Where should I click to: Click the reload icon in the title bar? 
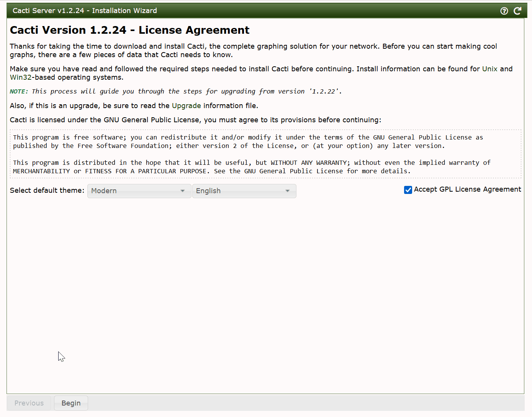tap(517, 11)
